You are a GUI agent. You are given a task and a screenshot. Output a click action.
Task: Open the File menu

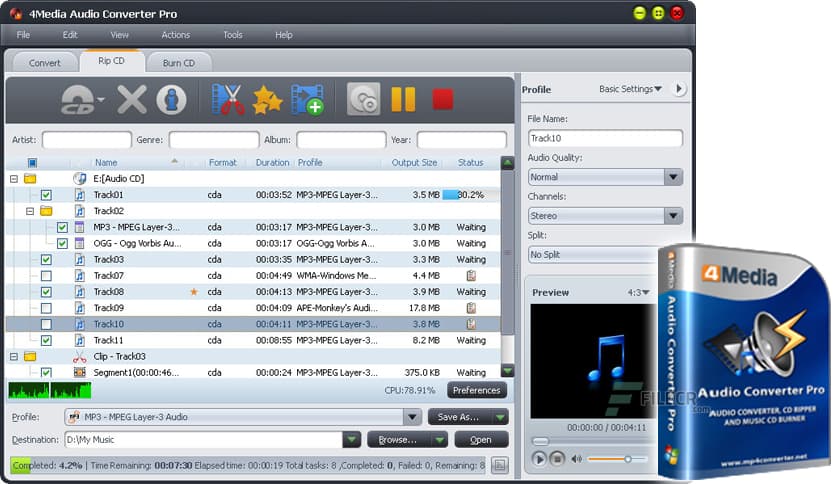23,35
